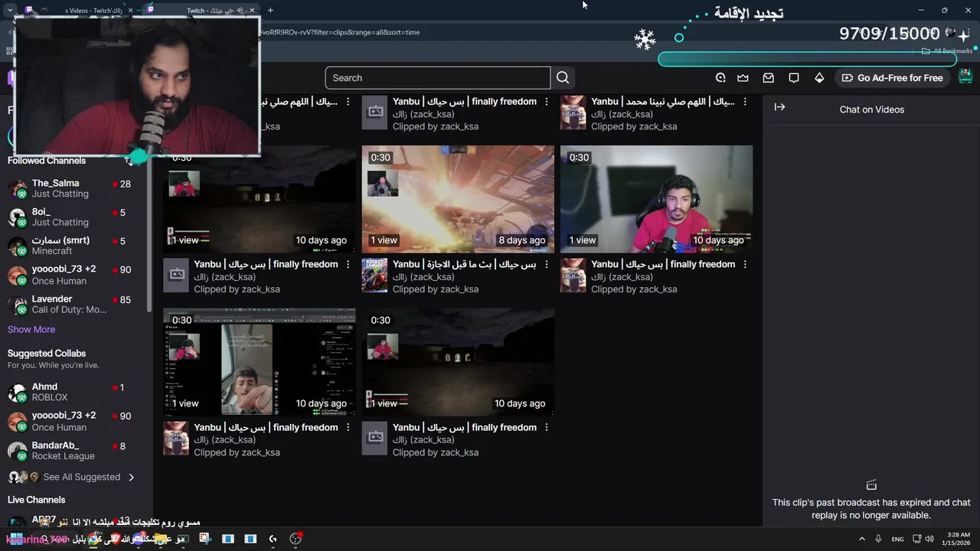The image size is (980, 551).
Task: Click The_Salma channel avatar
Action: (17, 188)
